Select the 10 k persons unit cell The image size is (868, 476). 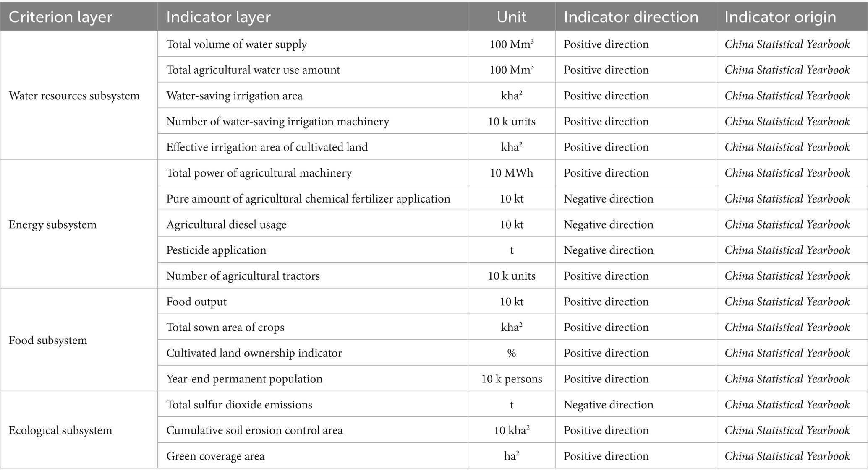coord(511,379)
